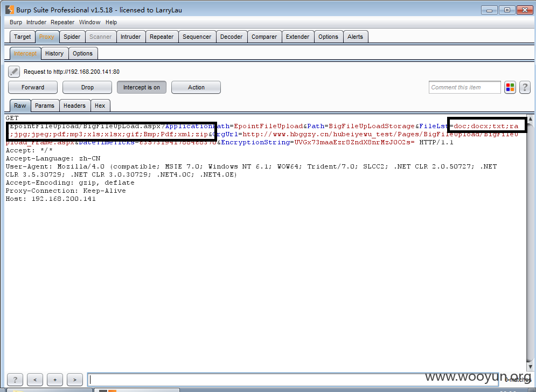Switch to the Target tab

point(22,37)
